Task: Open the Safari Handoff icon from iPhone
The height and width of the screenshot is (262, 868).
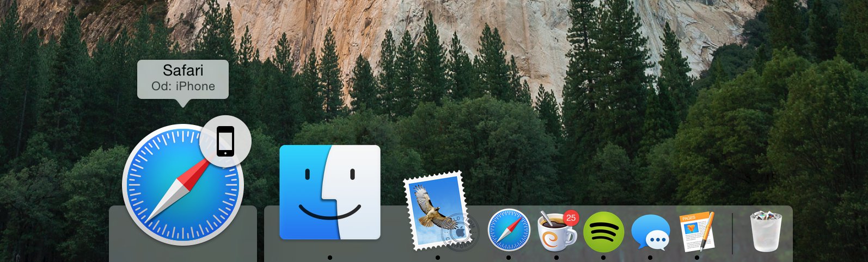Action: coord(183,185)
